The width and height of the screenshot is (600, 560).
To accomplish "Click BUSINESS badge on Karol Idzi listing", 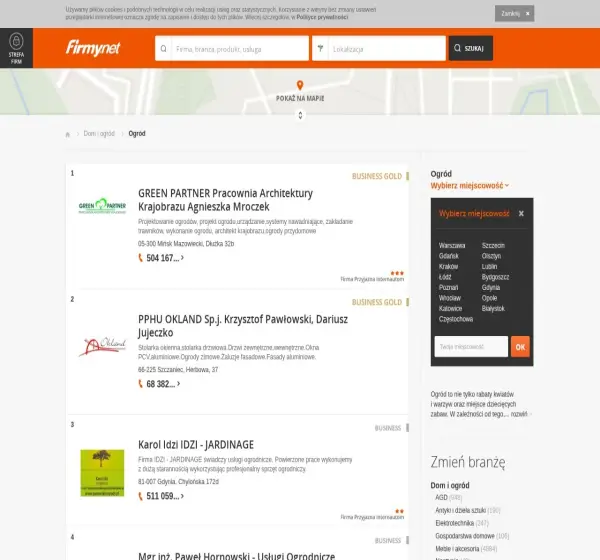I will (391, 428).
